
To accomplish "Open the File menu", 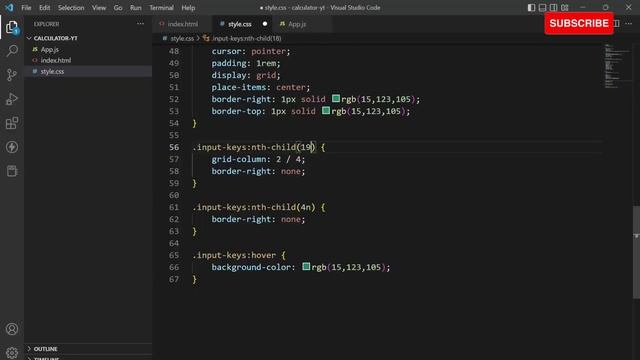I will pyautogui.click(x=26, y=8).
